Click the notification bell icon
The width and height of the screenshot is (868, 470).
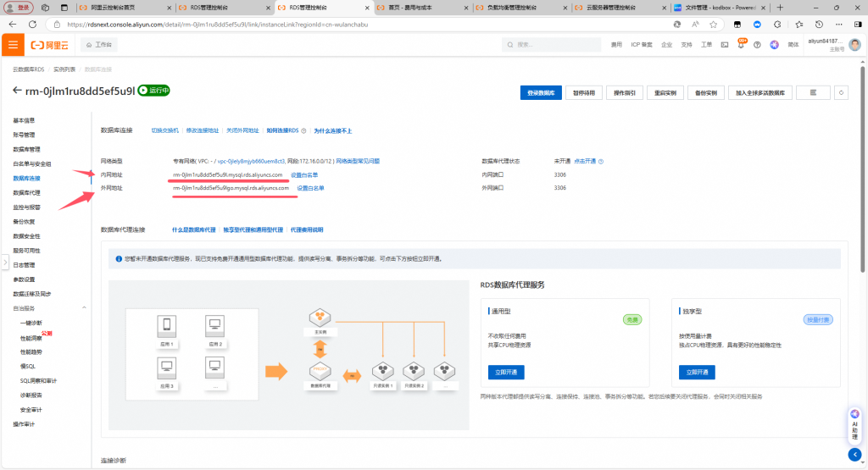(742, 44)
